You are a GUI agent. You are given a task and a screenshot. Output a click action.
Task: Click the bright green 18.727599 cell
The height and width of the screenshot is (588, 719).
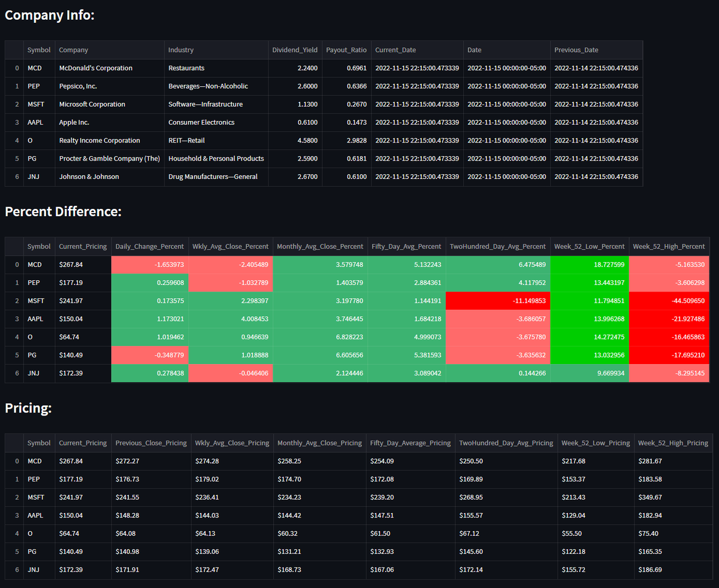[x=589, y=265]
